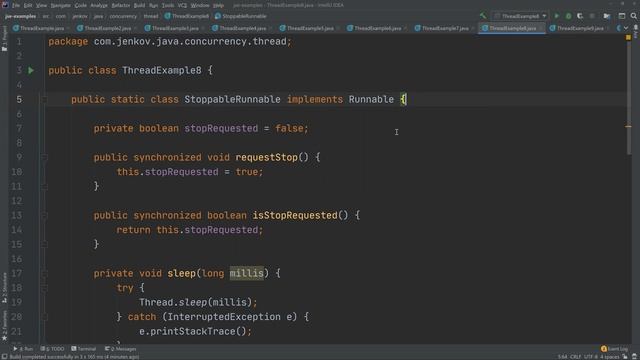This screenshot has width=640, height=360.
Task: Switch to the ThreadExample9.java tab
Action: tap(580, 28)
